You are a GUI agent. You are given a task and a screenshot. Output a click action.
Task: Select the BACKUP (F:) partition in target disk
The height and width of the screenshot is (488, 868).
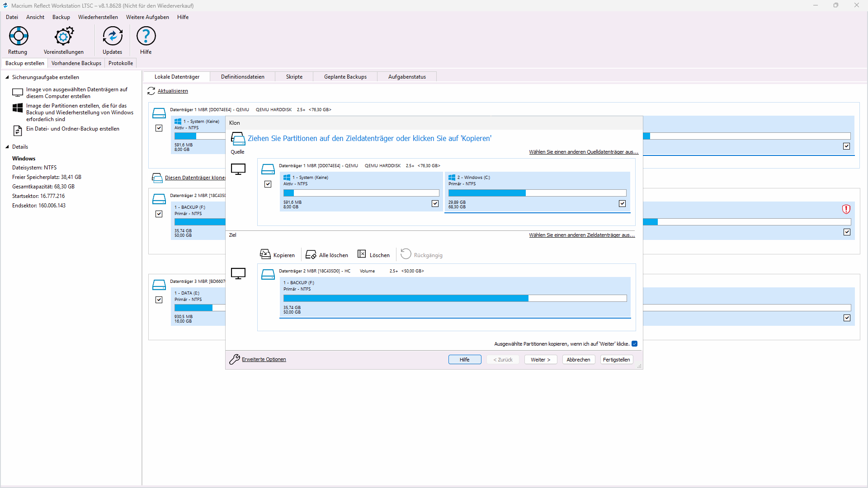coord(455,297)
